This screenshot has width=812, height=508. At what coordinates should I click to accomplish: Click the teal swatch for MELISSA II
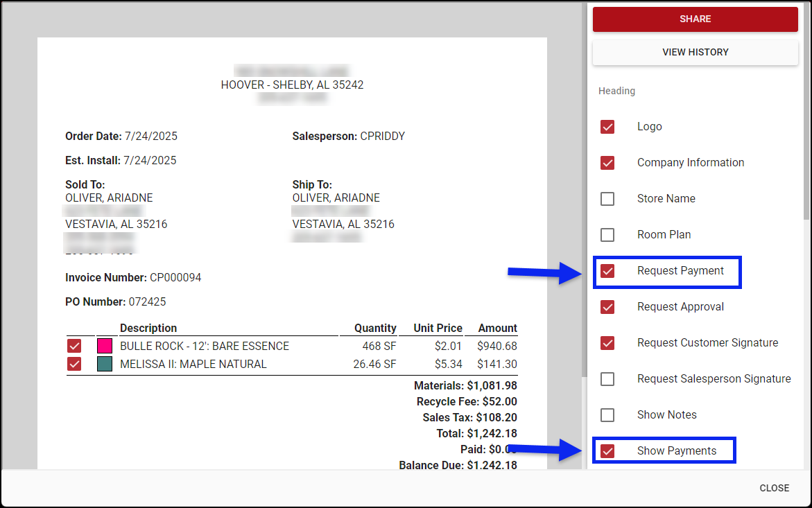pos(105,364)
